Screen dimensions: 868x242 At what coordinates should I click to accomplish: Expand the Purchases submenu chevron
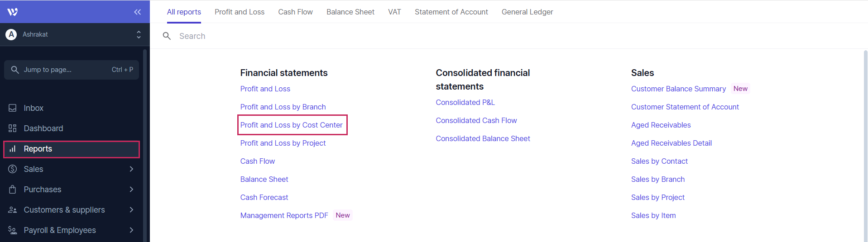click(131, 190)
